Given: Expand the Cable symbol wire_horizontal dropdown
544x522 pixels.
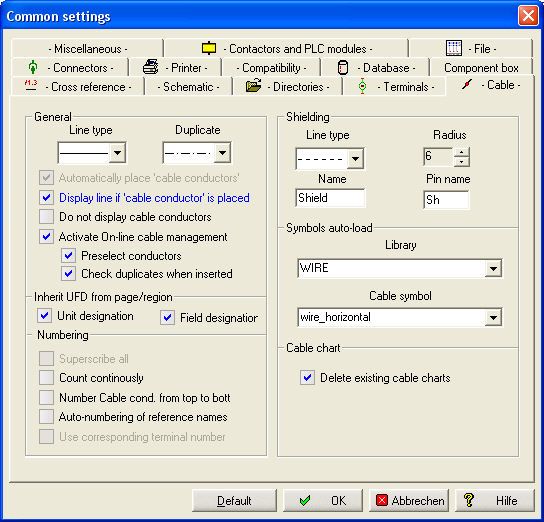Looking at the screenshot, I should [493, 317].
